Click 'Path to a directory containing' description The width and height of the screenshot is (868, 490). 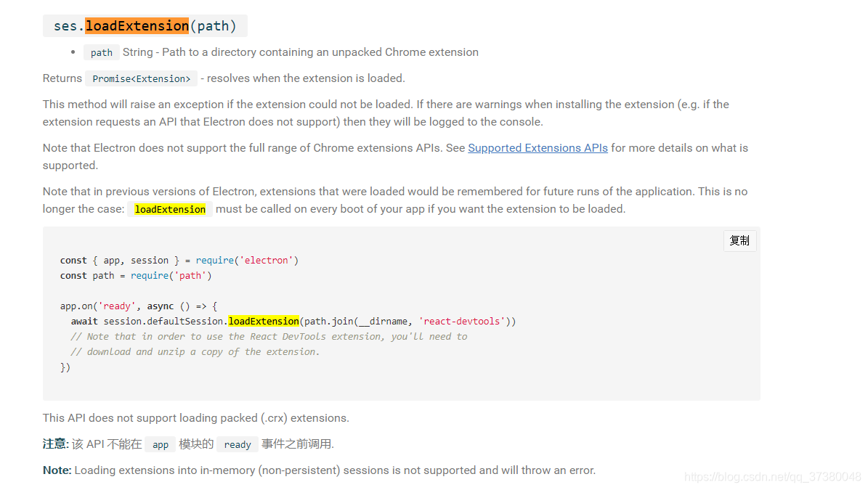point(320,52)
